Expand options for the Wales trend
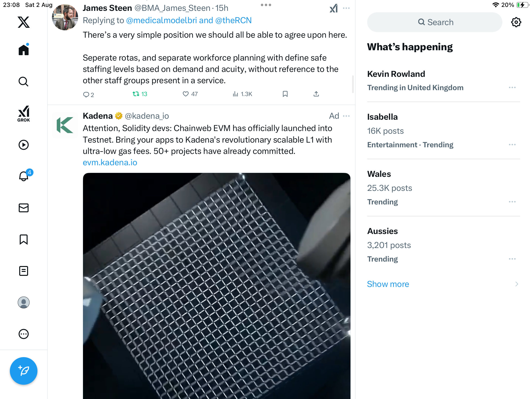 coord(512,202)
